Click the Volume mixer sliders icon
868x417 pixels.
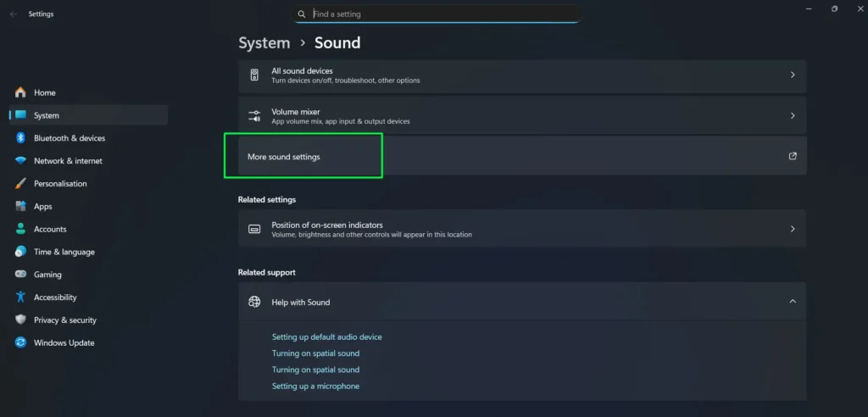(x=254, y=116)
